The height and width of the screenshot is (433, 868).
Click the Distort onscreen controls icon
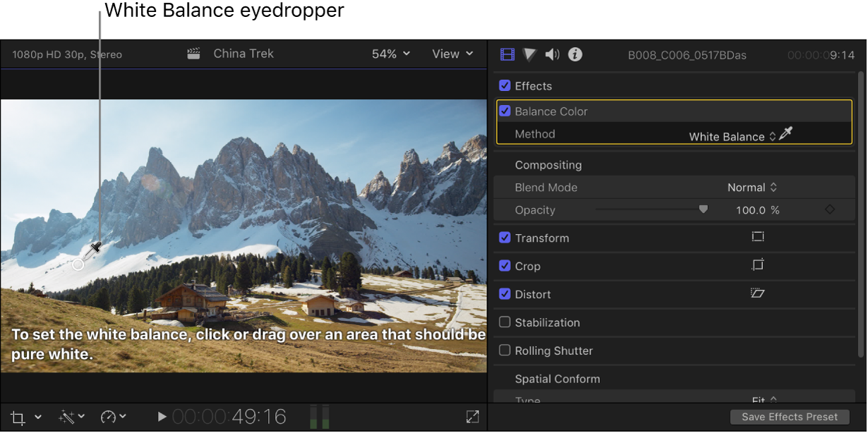click(x=758, y=294)
